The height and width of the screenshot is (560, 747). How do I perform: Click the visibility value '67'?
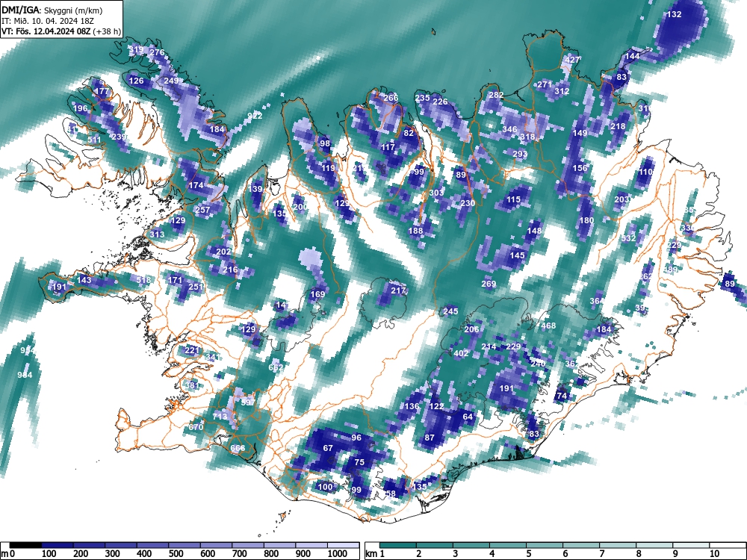(328, 448)
